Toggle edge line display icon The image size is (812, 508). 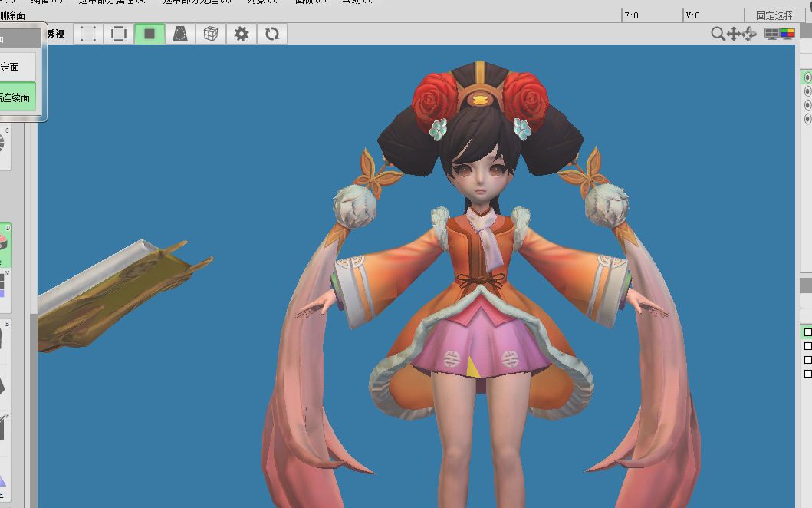119,35
